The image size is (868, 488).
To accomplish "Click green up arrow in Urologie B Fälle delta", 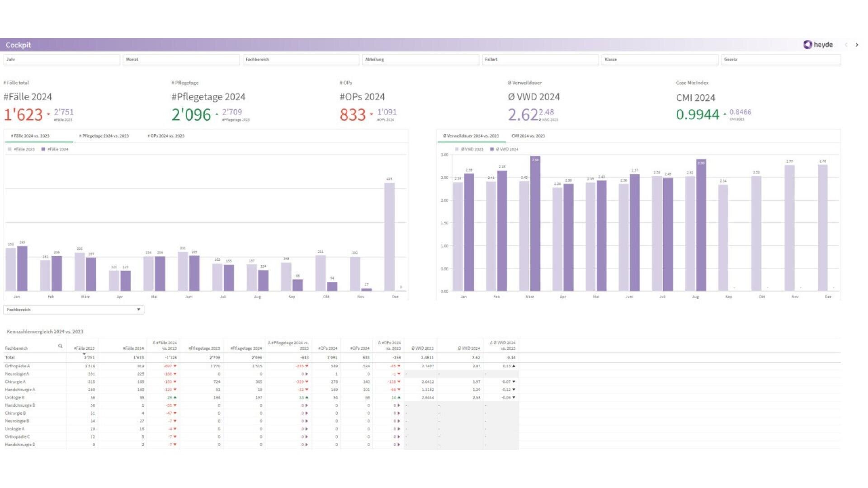I will pyautogui.click(x=175, y=398).
